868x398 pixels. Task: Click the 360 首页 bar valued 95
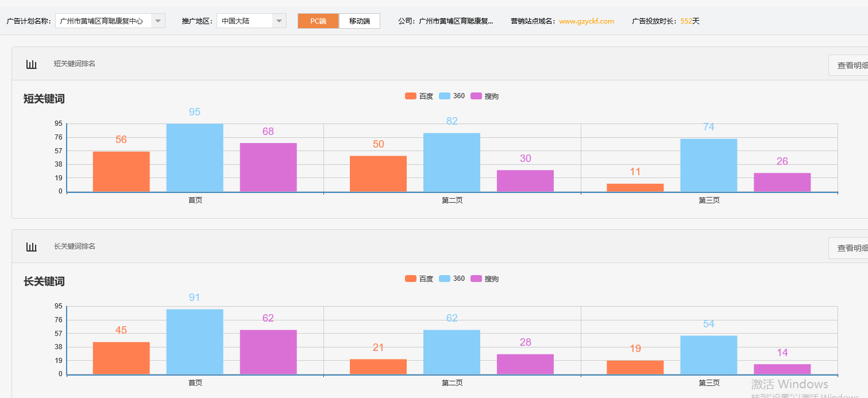[195, 158]
